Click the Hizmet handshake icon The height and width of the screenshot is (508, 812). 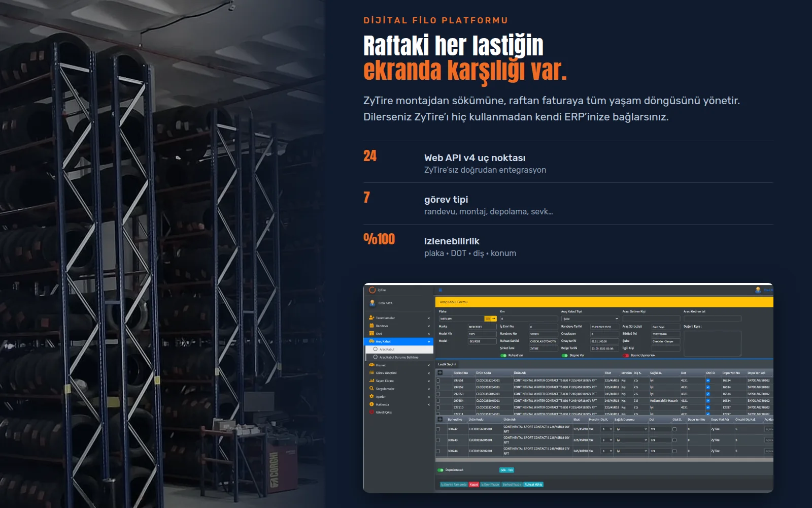click(x=371, y=365)
